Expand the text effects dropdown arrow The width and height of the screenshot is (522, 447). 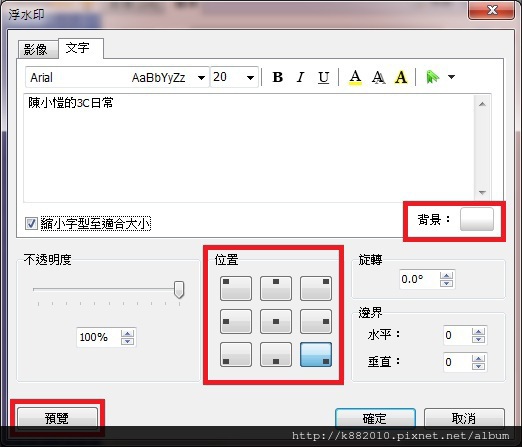(451, 77)
